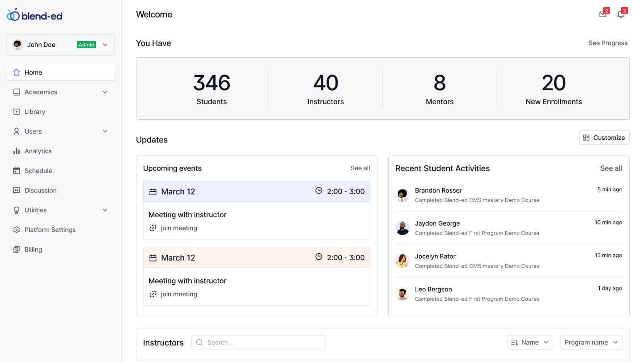The height and width of the screenshot is (362, 644).
Task: Open the Program name filter dropdown
Action: tap(591, 342)
